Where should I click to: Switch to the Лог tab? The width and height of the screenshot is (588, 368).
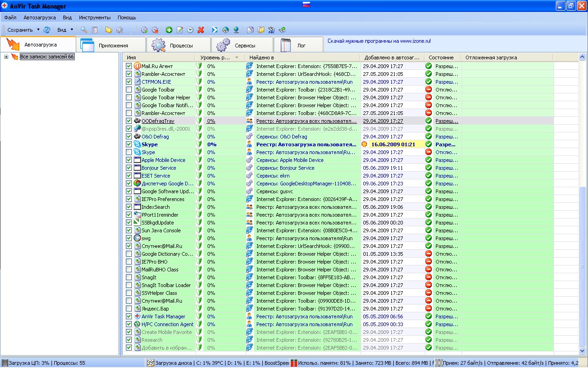coord(299,45)
